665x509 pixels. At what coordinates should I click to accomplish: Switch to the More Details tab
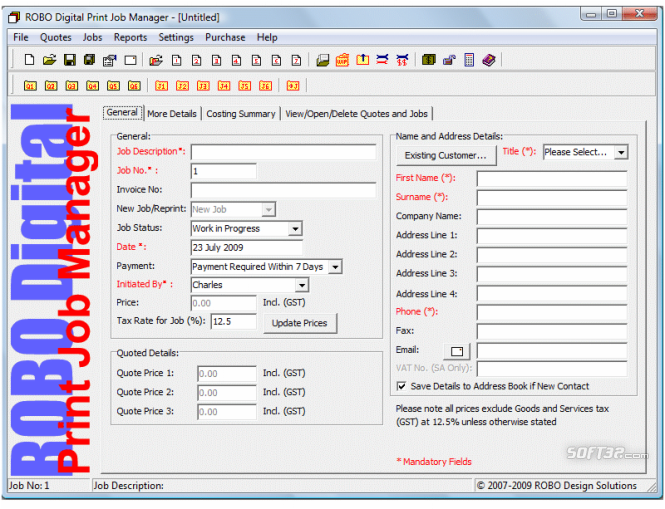click(x=172, y=114)
